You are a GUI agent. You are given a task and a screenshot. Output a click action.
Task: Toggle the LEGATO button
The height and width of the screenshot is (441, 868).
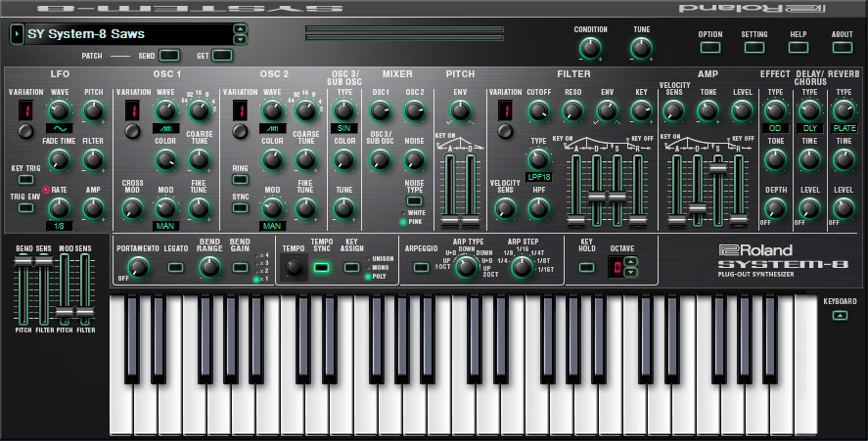point(176,267)
